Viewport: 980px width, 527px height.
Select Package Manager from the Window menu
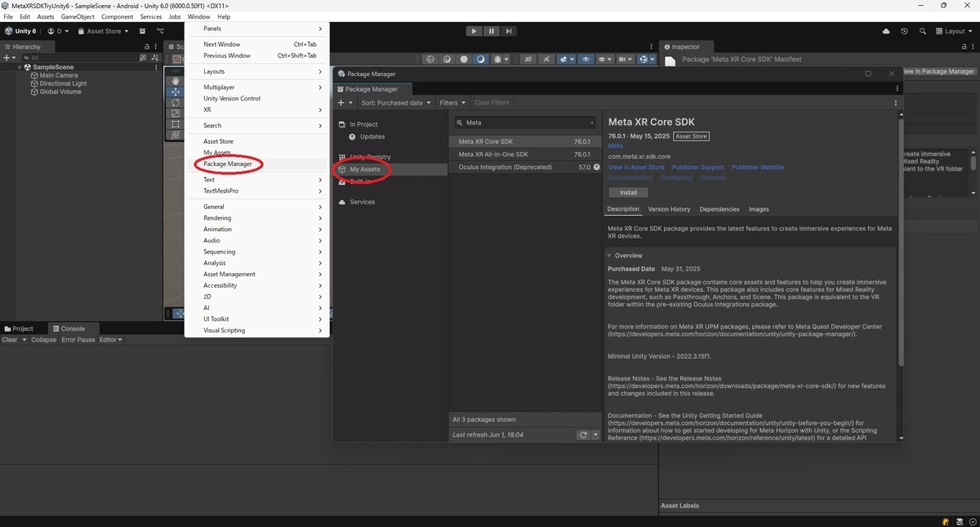pos(229,163)
